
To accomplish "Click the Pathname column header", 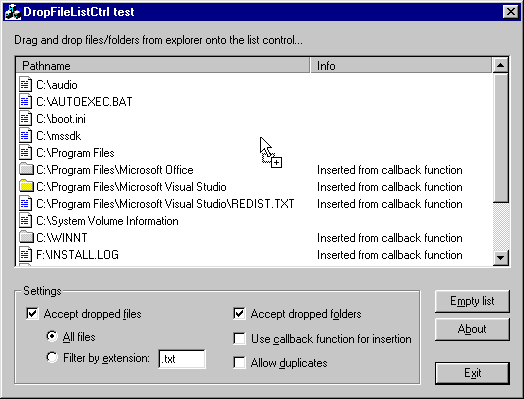I will click(162, 65).
